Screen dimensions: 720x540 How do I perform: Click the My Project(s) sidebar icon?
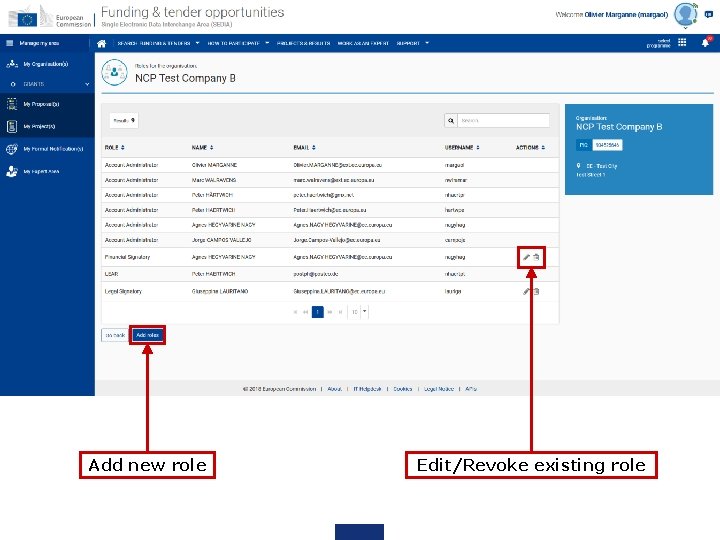12,126
